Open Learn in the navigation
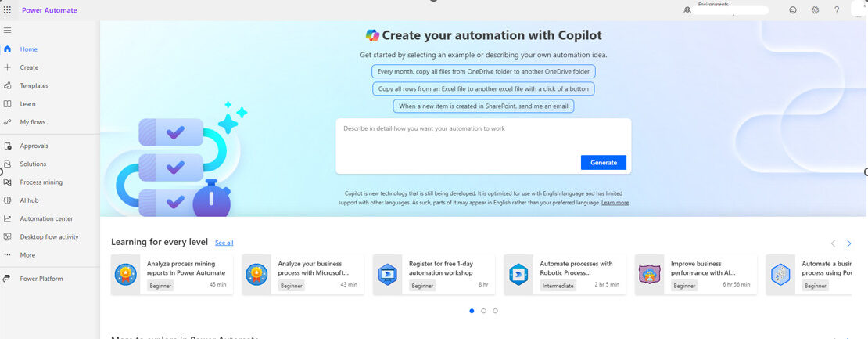Viewport: 868px width, 339px height. tap(27, 103)
